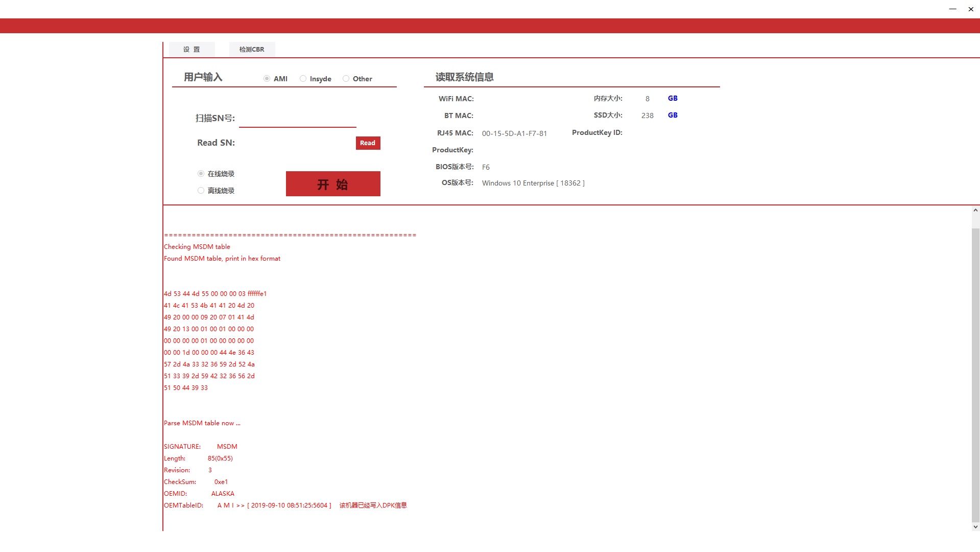Open the 设置 tab
The width and height of the screenshot is (980, 552).
pos(192,50)
